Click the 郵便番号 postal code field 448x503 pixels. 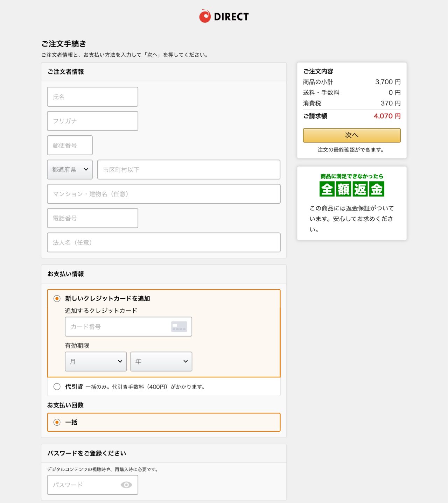(70, 145)
